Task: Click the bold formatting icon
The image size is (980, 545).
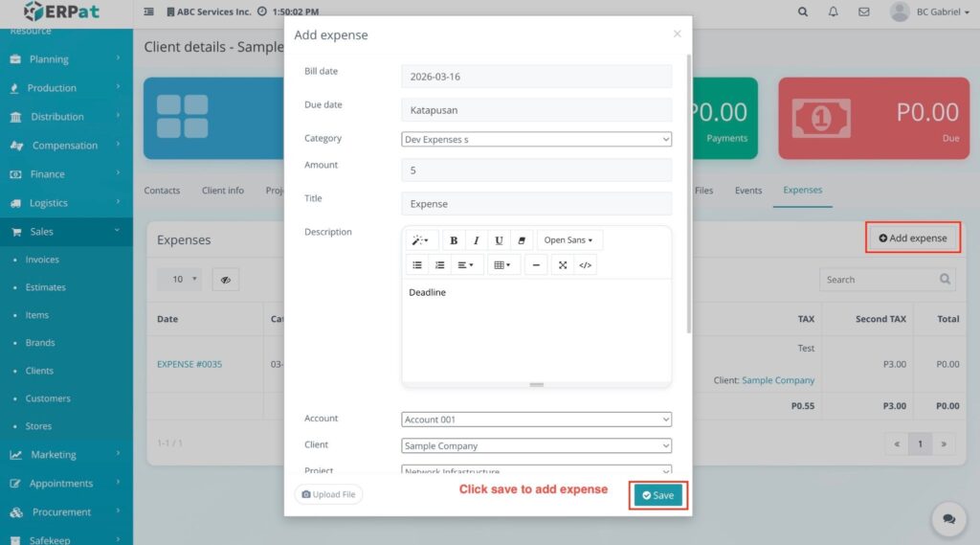Action: [454, 240]
